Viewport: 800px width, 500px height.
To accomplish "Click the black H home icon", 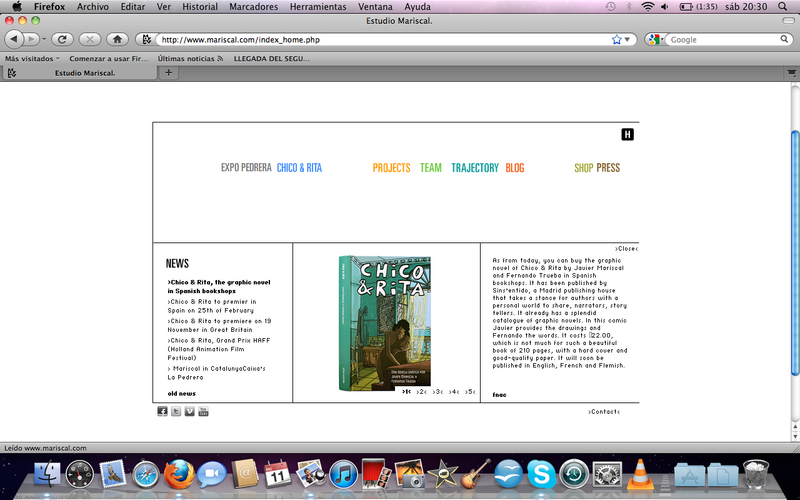I will tap(627, 135).
